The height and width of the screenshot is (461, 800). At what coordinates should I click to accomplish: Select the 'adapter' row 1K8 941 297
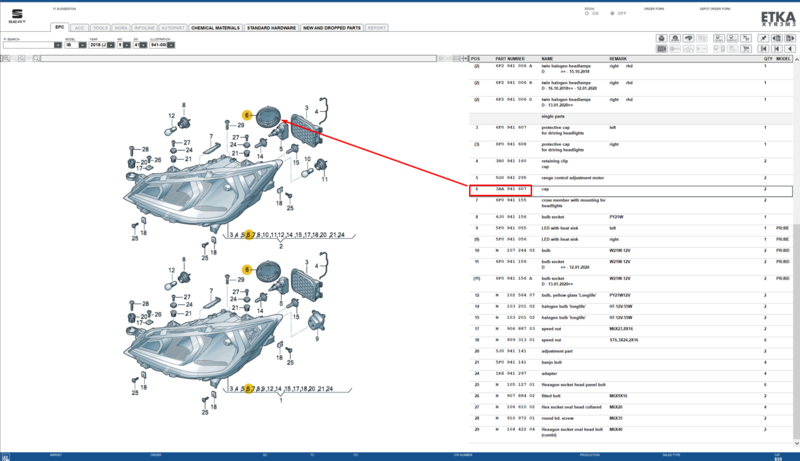[x=631, y=374]
